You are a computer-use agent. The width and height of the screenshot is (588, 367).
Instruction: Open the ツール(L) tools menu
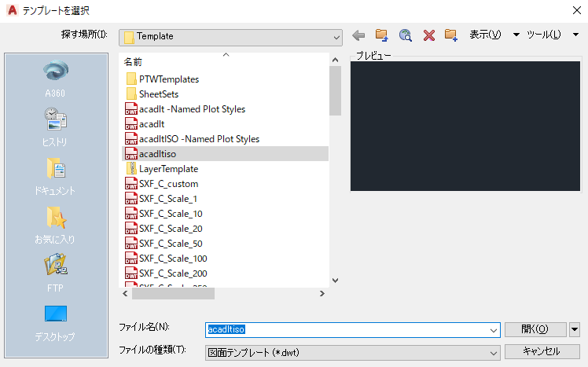pos(543,35)
